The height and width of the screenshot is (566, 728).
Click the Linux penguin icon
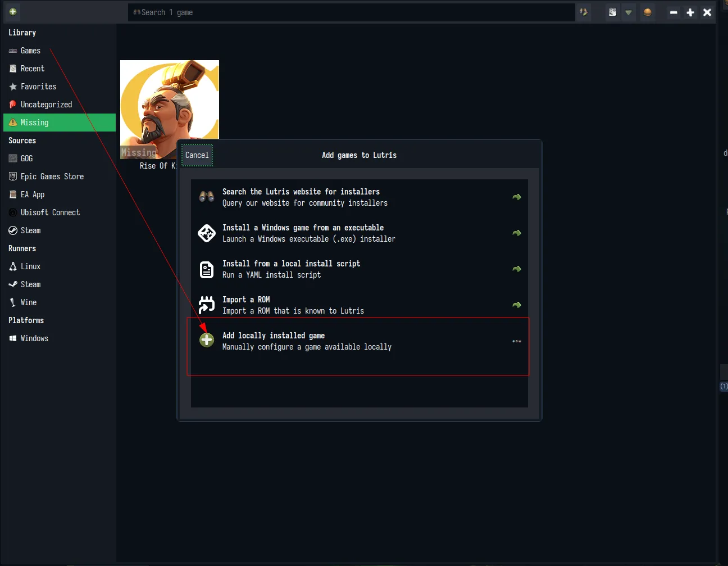13,266
